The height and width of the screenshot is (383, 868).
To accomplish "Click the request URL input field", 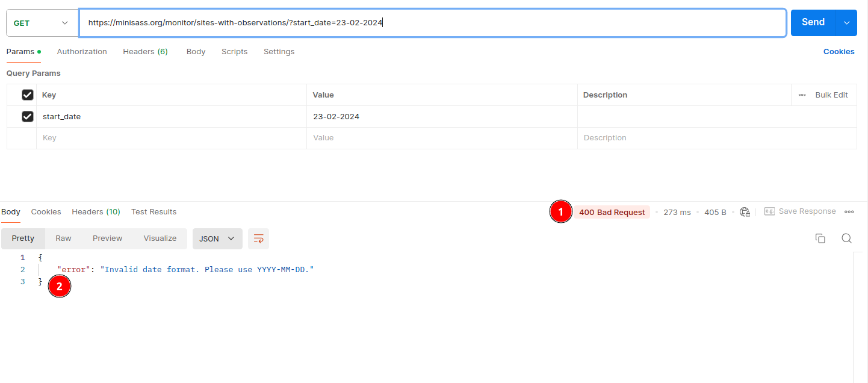I will click(x=432, y=23).
